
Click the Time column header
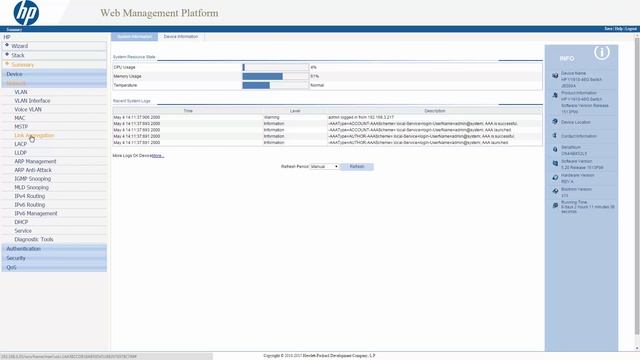click(x=188, y=111)
